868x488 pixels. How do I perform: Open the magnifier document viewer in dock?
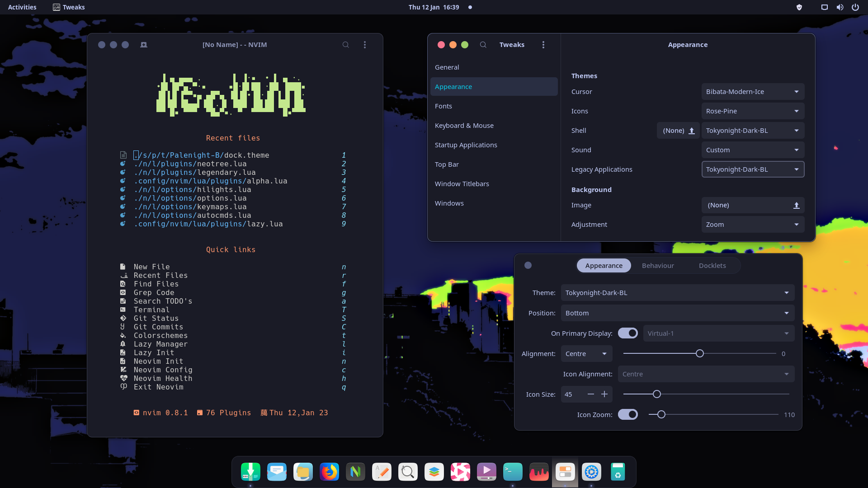click(408, 472)
